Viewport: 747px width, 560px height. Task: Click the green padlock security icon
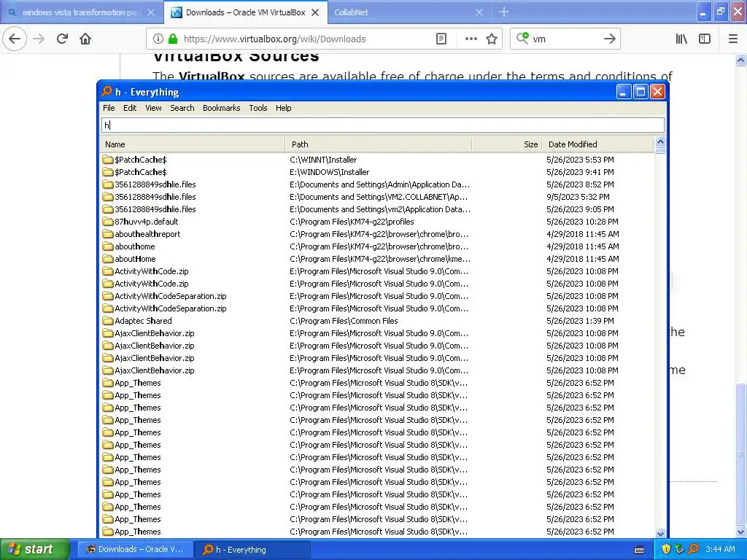click(173, 39)
